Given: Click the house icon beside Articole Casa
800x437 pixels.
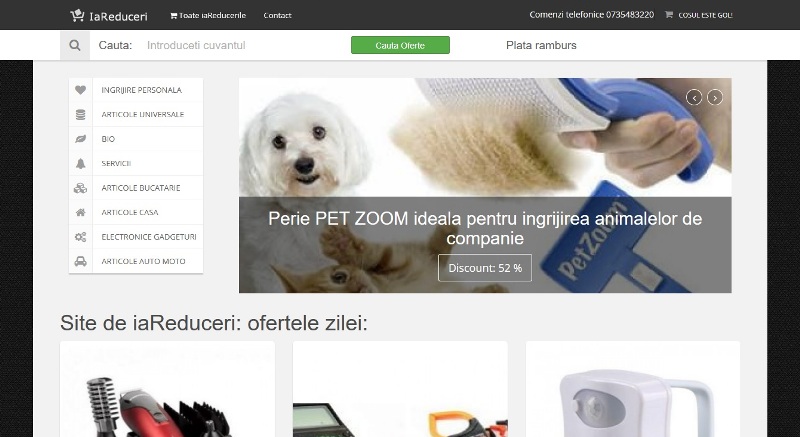Looking at the screenshot, I should pos(81,213).
